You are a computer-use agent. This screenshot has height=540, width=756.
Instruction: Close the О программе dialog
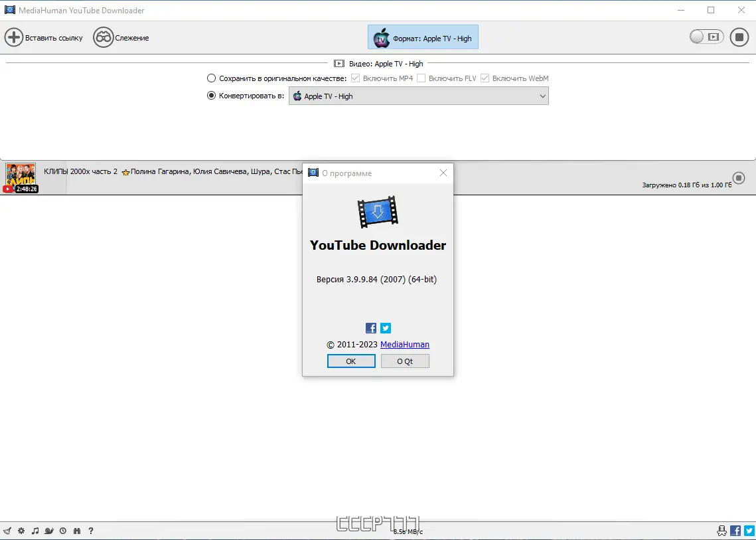(x=443, y=173)
